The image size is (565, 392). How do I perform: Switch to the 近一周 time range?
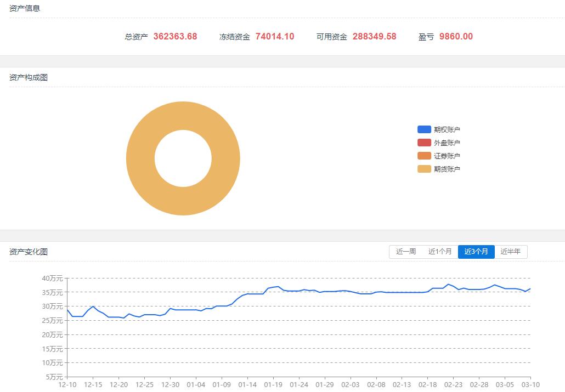click(406, 252)
